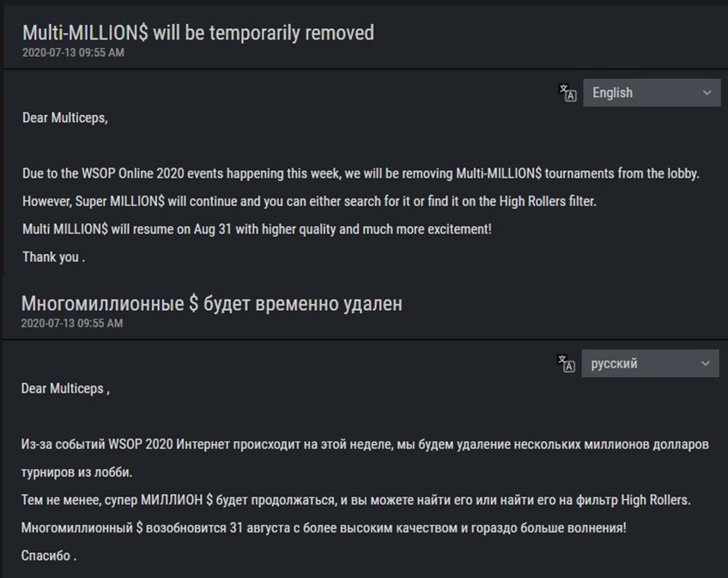Open the English language dropdown
Screen dimensions: 728x578
(x=652, y=93)
